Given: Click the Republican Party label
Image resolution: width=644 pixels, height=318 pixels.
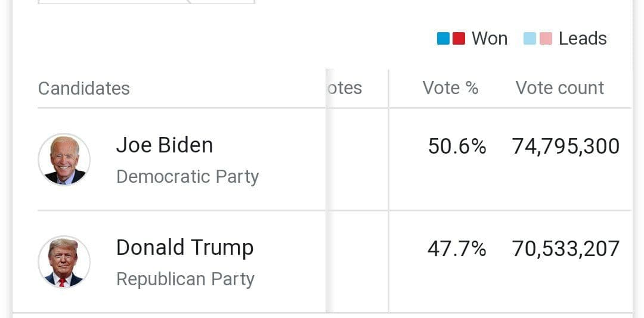Looking at the screenshot, I should (x=185, y=279).
